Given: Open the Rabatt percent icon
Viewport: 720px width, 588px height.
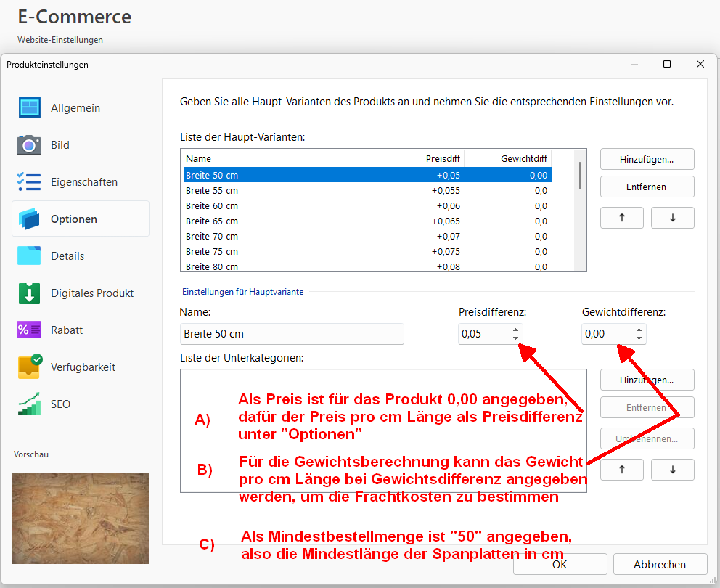Looking at the screenshot, I should (29, 330).
